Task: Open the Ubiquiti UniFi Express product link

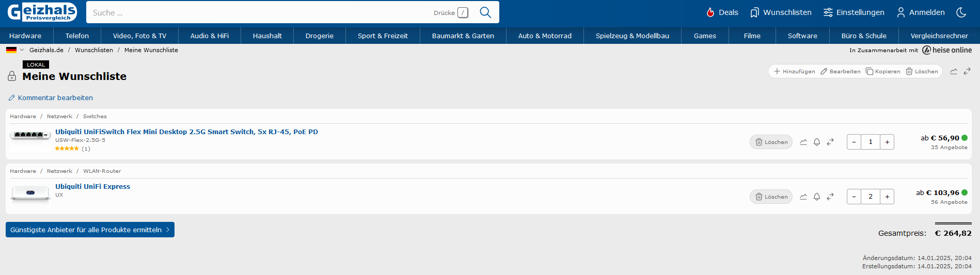Action: click(92, 187)
